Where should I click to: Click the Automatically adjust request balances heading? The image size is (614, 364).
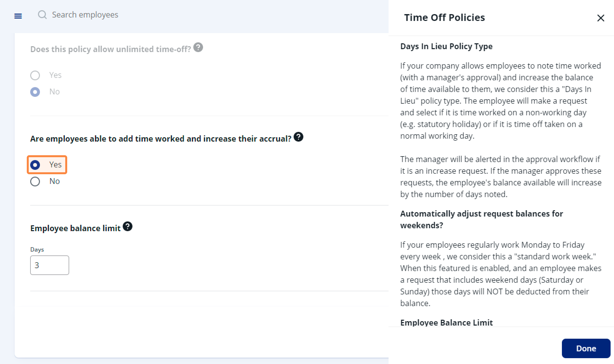click(x=481, y=219)
